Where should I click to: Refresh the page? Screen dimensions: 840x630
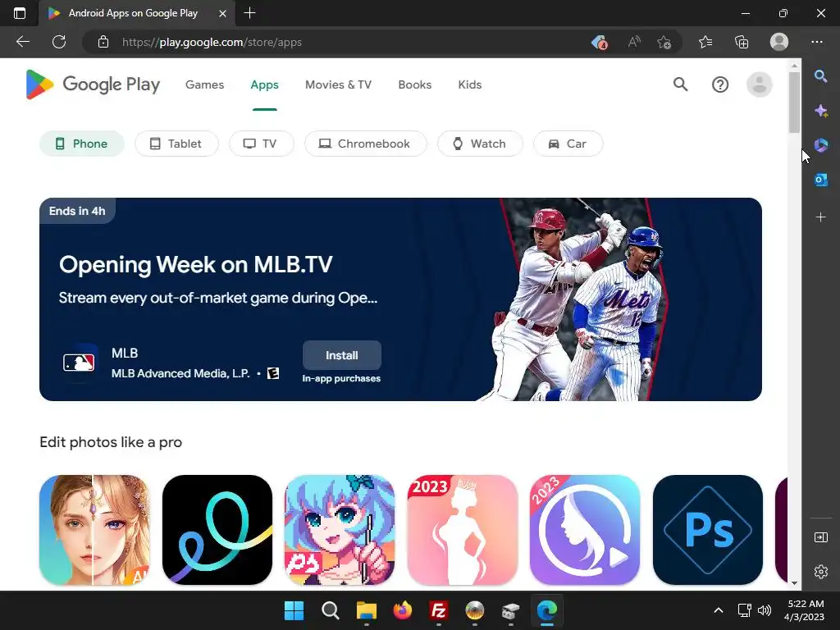[x=59, y=42]
